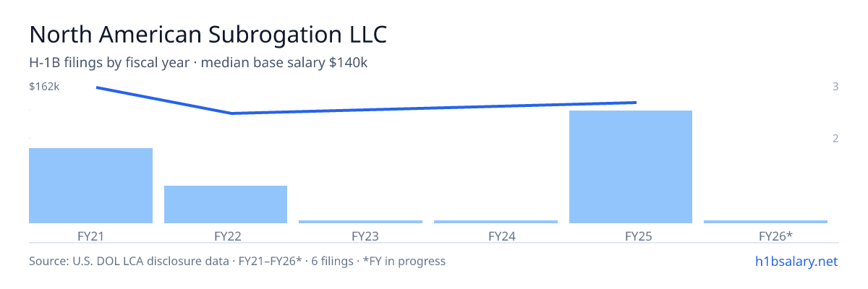Click the FY21 filings bar
The width and height of the screenshot is (868, 289).
90,186
